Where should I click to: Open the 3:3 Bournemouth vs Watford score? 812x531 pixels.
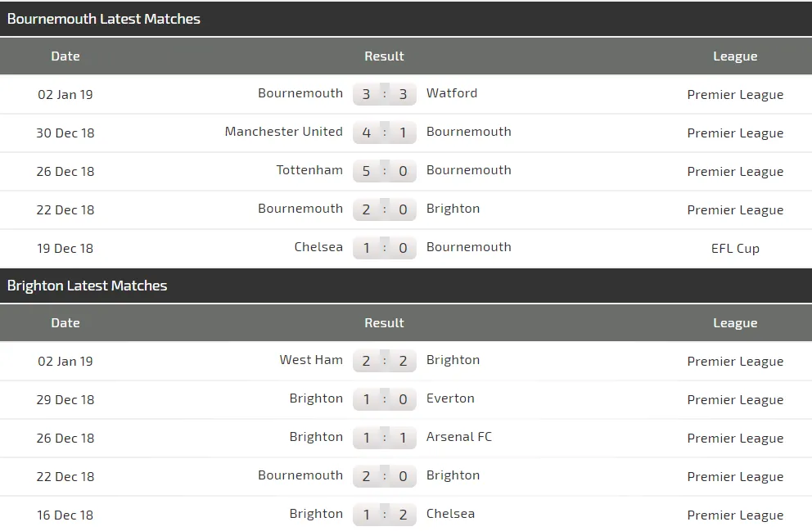pos(385,94)
